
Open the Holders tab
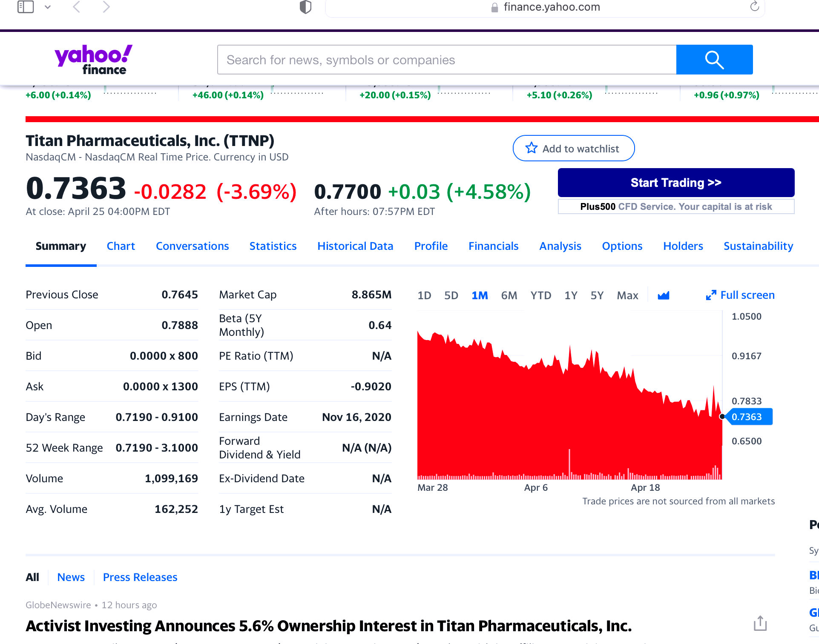point(683,246)
